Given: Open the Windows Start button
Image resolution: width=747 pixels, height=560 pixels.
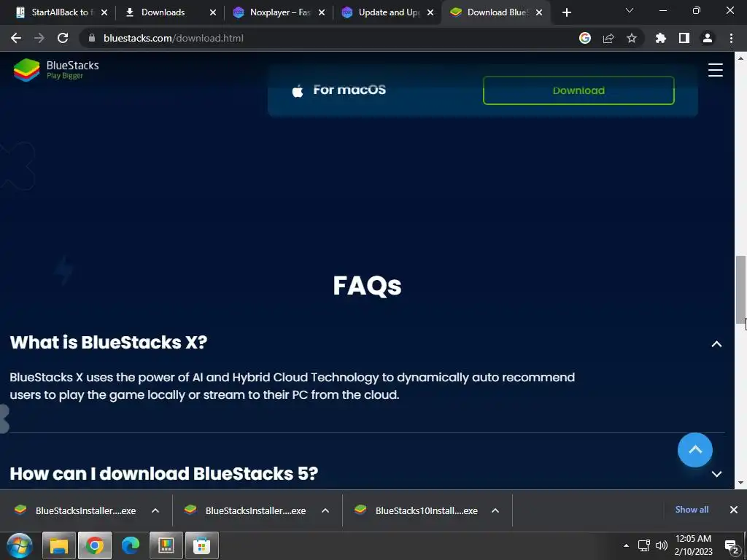Looking at the screenshot, I should pyautogui.click(x=20, y=545).
